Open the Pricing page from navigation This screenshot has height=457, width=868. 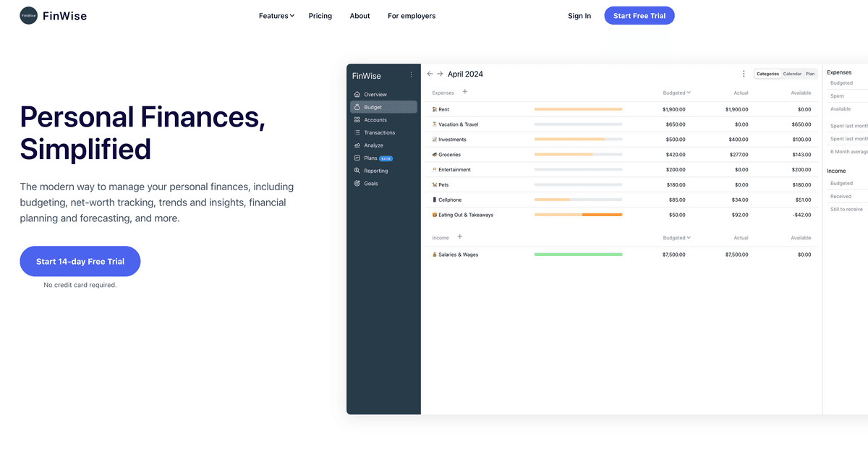point(320,16)
